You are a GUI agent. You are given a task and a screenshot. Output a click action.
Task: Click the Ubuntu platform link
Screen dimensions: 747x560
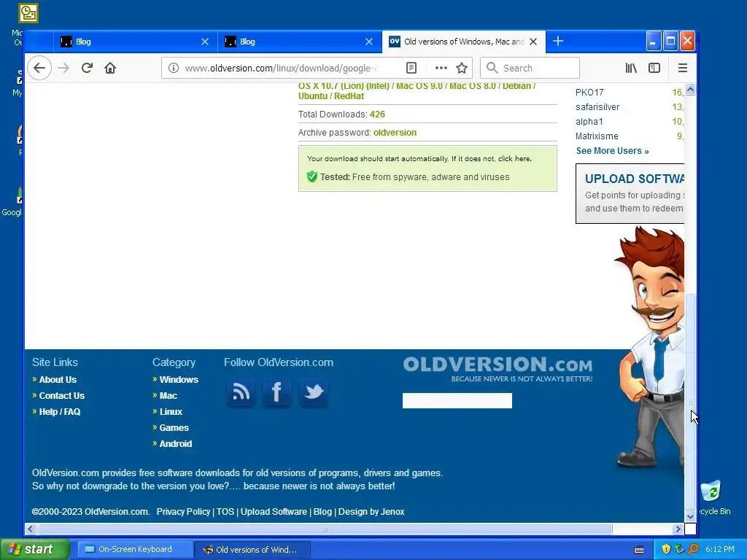tap(312, 96)
